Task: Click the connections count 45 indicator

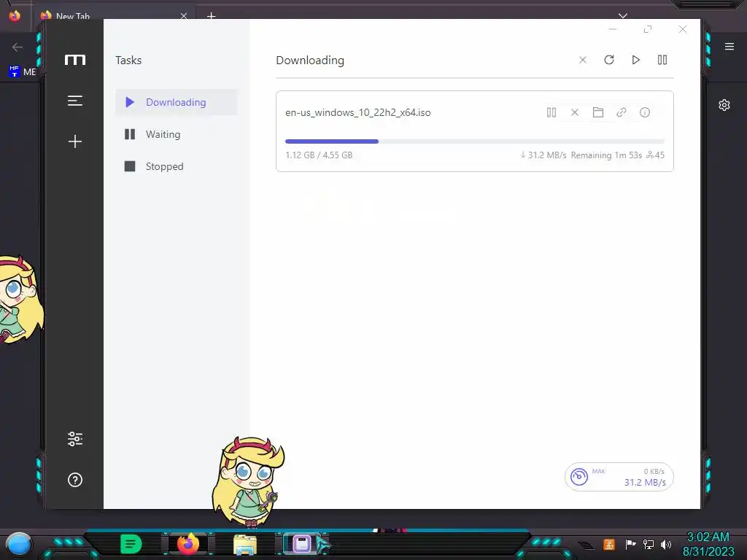Action: pos(655,155)
